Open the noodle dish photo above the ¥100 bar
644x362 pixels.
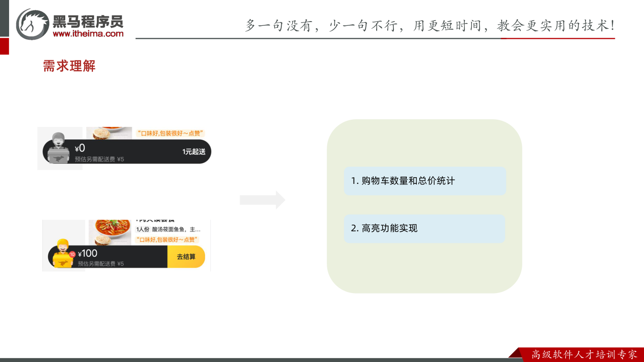click(110, 233)
